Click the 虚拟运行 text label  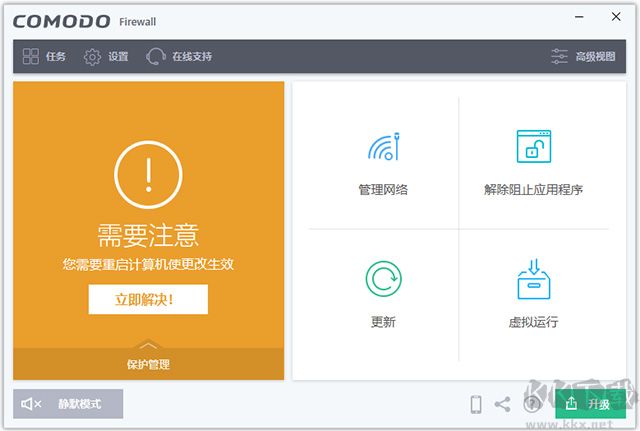(x=533, y=322)
